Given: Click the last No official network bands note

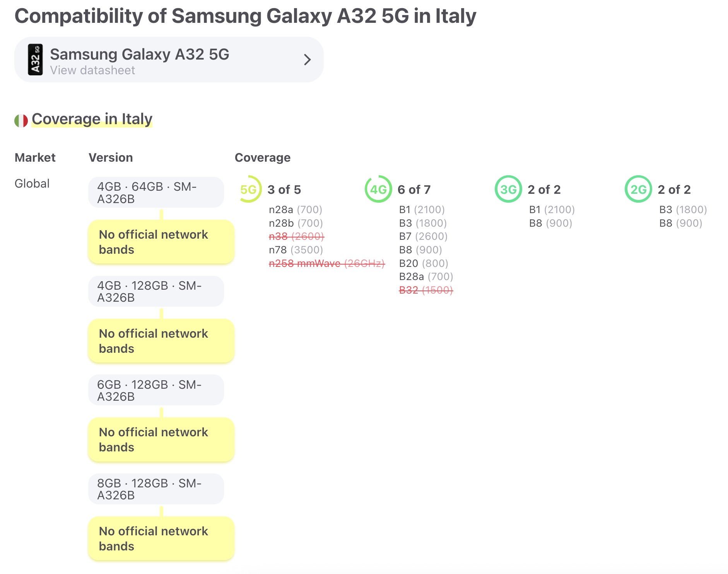Looking at the screenshot, I should point(161,538).
